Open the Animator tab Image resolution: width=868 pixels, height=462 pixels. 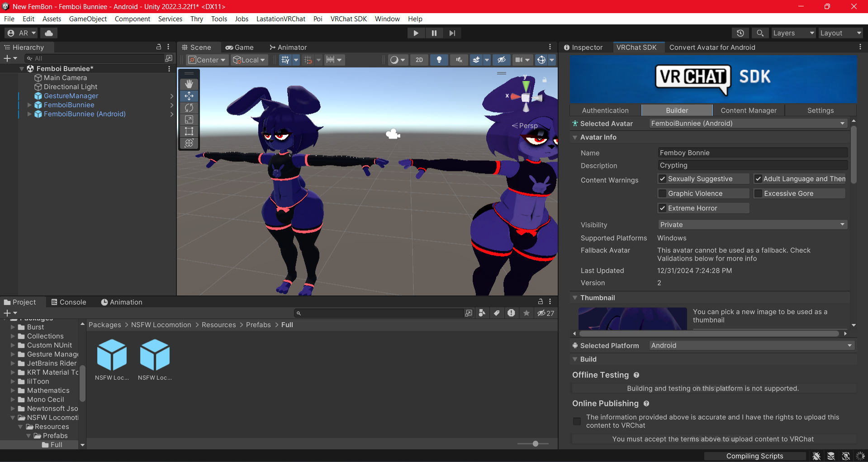[x=288, y=48]
